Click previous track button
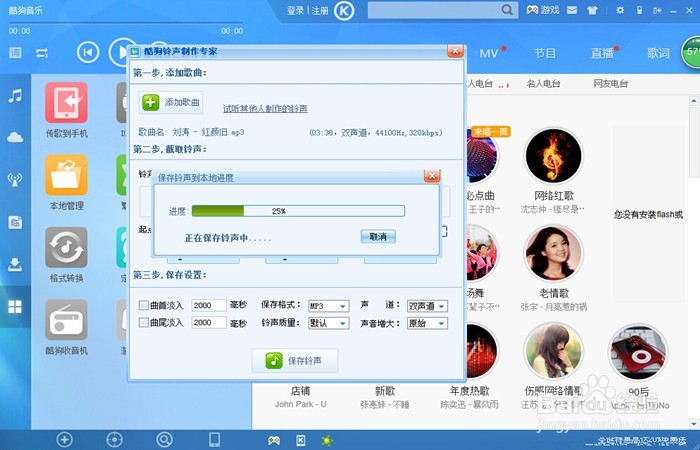 (x=88, y=53)
